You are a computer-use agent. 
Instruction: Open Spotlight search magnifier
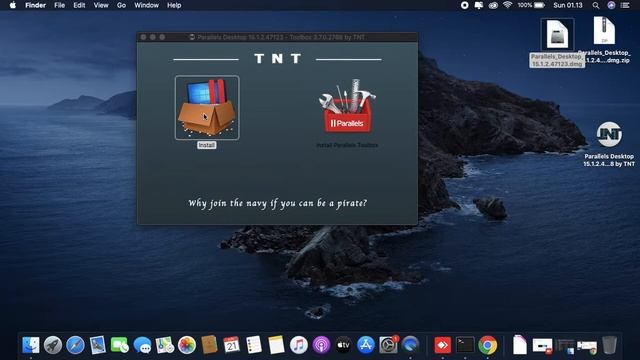pos(596,5)
